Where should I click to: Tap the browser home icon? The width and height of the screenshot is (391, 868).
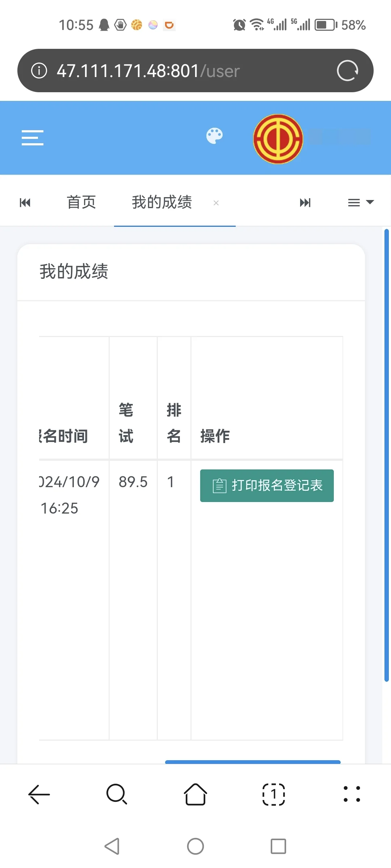click(x=195, y=794)
